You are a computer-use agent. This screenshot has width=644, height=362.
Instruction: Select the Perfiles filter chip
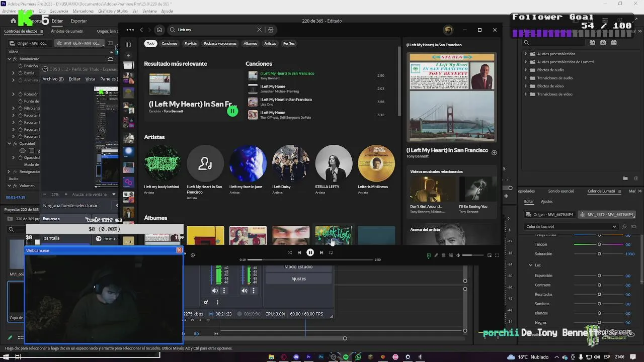(289, 43)
